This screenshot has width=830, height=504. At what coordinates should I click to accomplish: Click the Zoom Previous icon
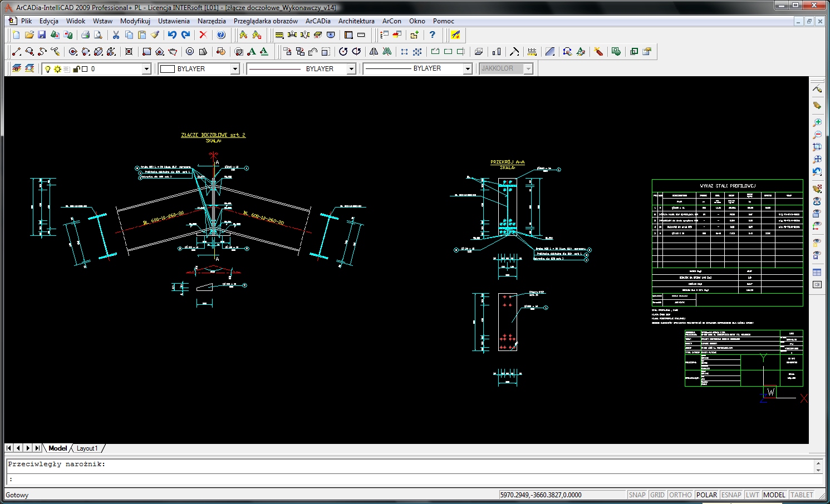[x=817, y=171]
